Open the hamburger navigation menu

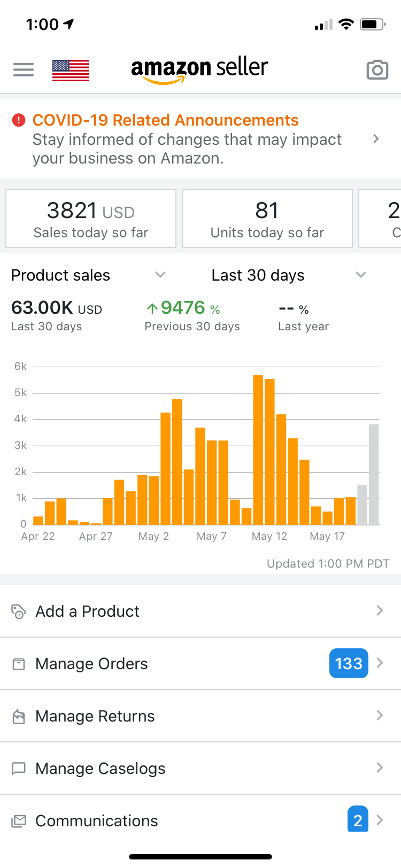(x=24, y=69)
